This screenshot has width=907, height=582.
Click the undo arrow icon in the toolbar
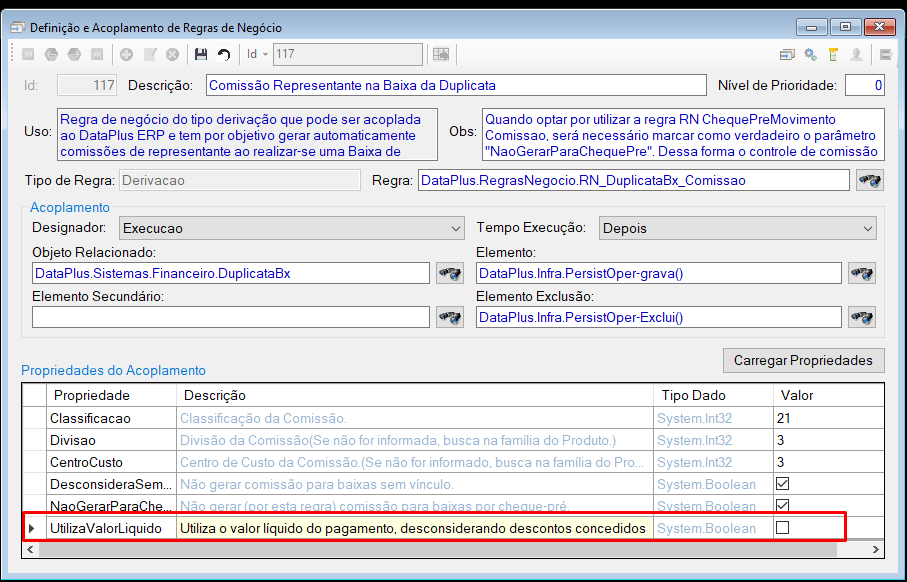click(x=224, y=54)
